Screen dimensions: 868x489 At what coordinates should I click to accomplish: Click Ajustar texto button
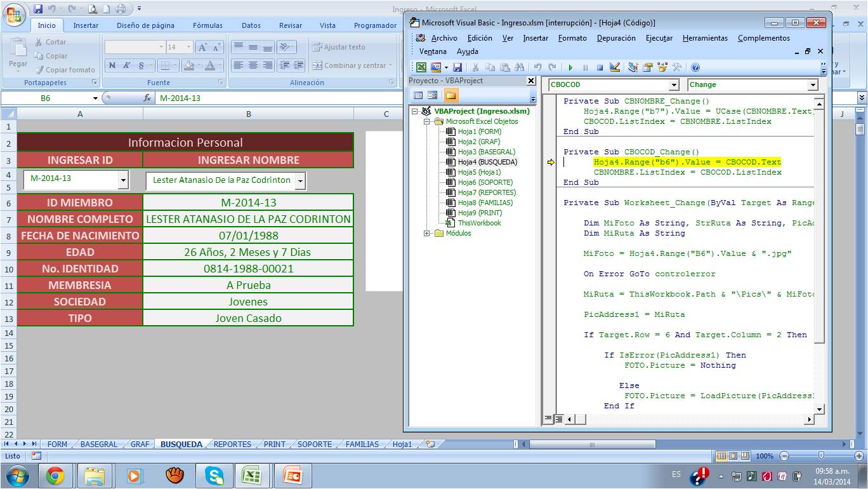[x=339, y=47]
